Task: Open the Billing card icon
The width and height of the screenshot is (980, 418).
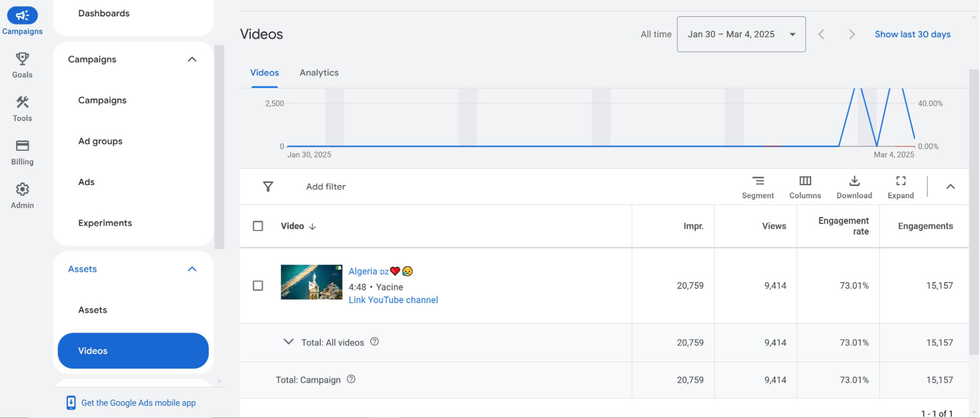Action: [22, 146]
